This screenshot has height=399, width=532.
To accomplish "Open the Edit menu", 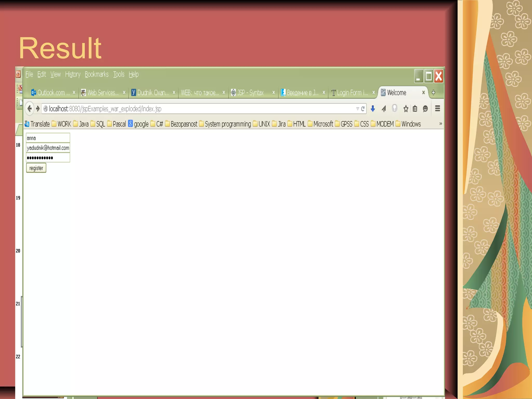I will coord(42,75).
